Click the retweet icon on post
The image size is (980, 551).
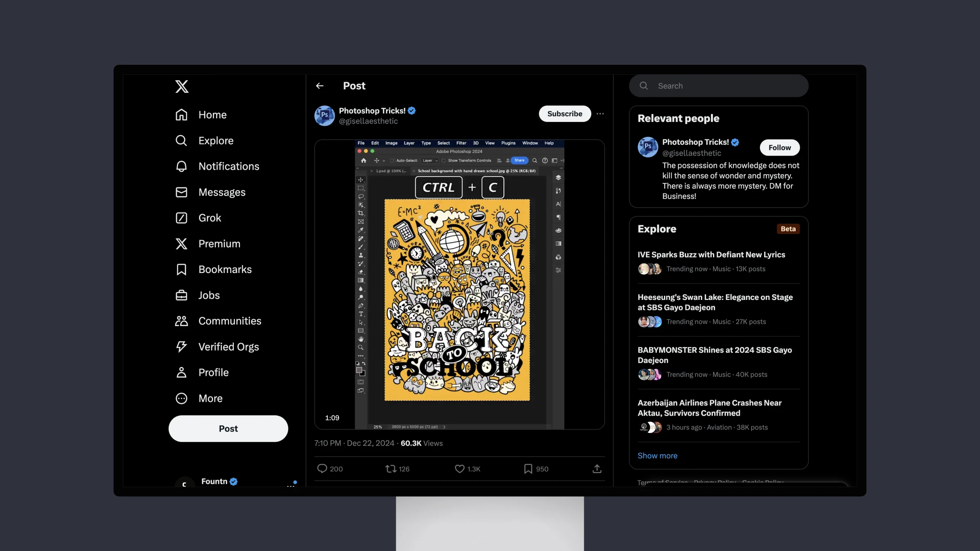pos(390,469)
